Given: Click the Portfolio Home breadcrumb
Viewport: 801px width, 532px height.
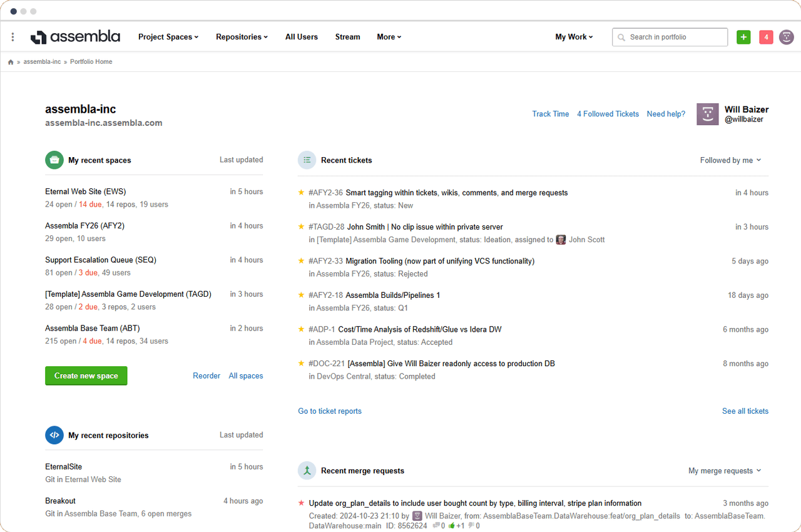Looking at the screenshot, I should (x=91, y=62).
